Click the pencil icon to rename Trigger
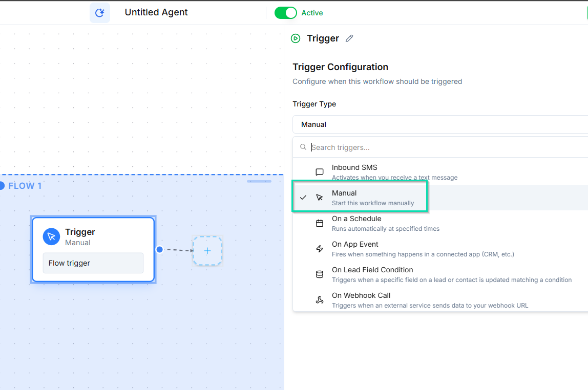The height and width of the screenshot is (390, 588). tap(349, 38)
